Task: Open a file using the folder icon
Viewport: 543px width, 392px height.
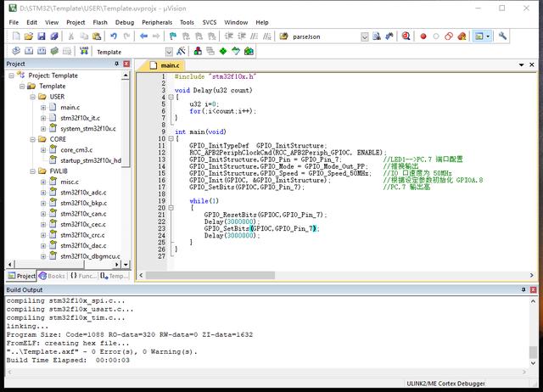Action: (29, 36)
